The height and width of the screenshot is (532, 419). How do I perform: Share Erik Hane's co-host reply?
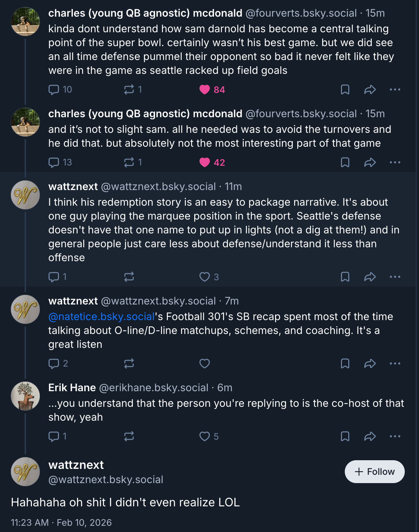point(370,436)
